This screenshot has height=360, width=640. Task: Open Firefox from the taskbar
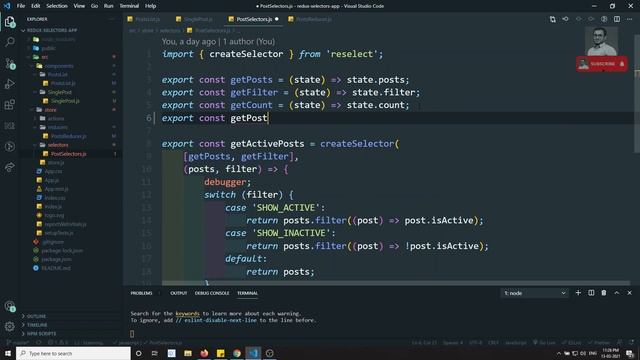point(204,353)
